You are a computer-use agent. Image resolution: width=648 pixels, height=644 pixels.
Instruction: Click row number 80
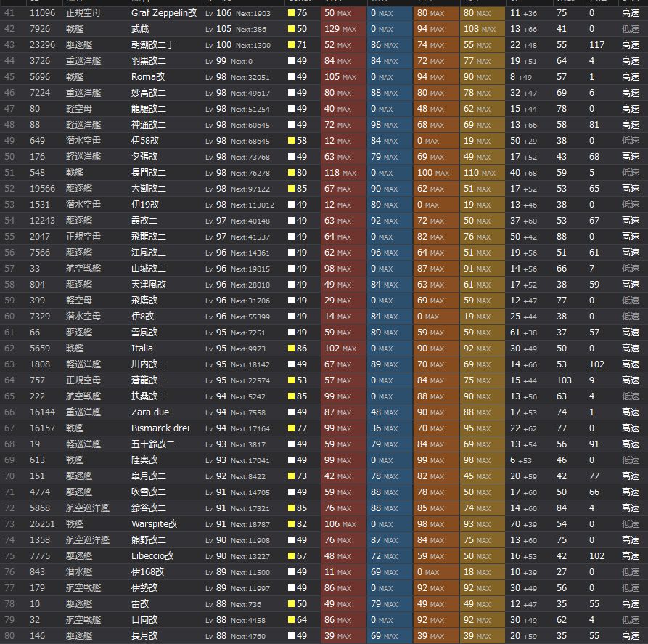coord(9,636)
